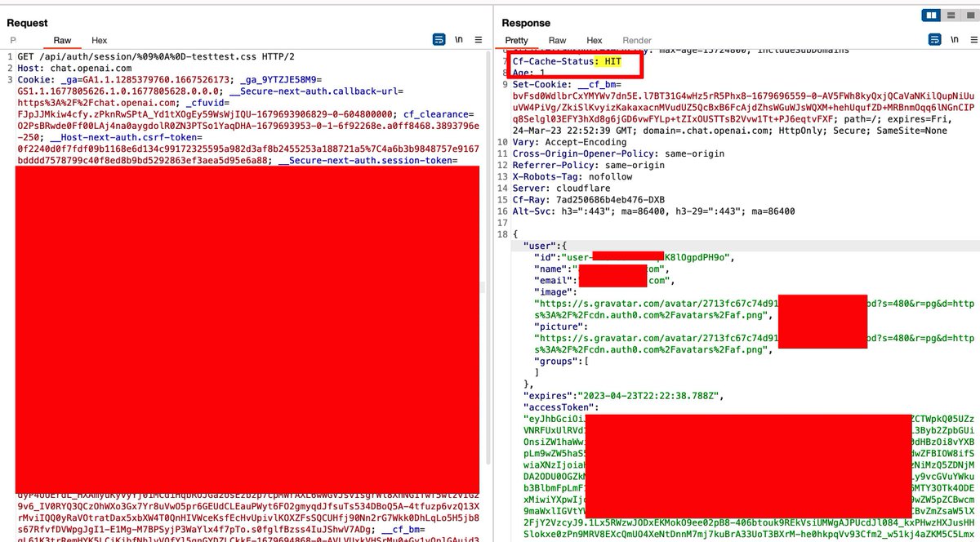
Task: Select the top-bottom split layout icon
Action: tap(950, 15)
